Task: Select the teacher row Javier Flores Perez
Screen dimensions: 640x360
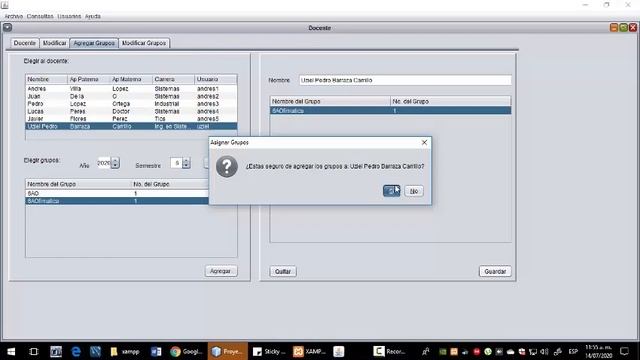Action: coord(131,119)
